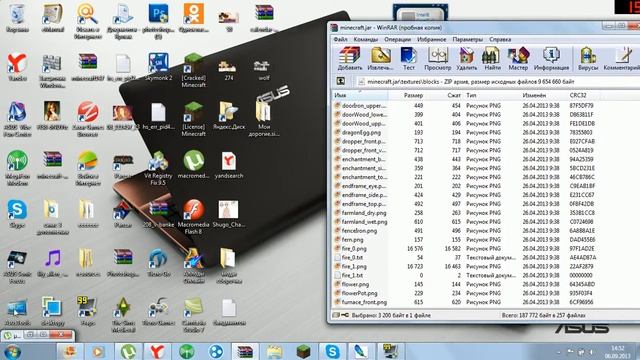
Task: Open the Параметры menu
Action: pyautogui.click(x=468, y=40)
